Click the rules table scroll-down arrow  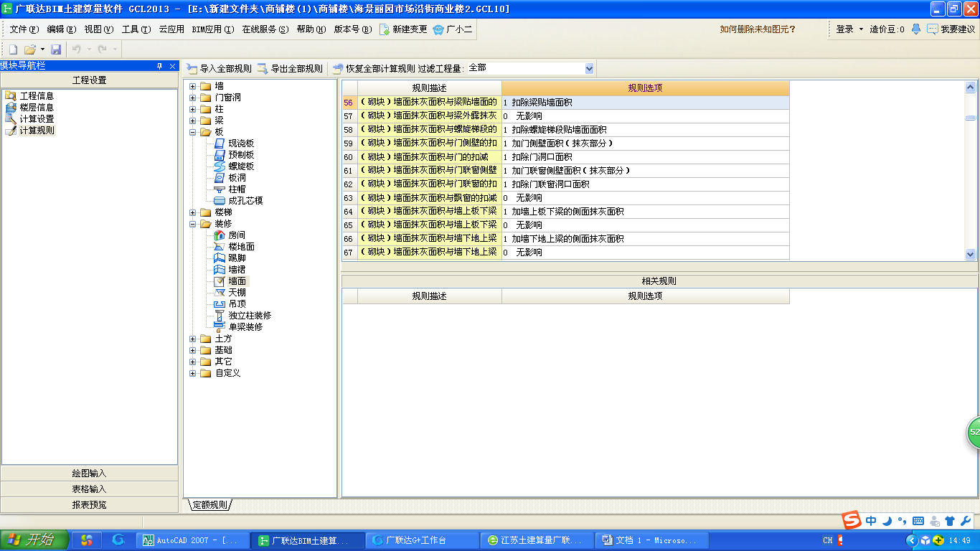click(971, 254)
